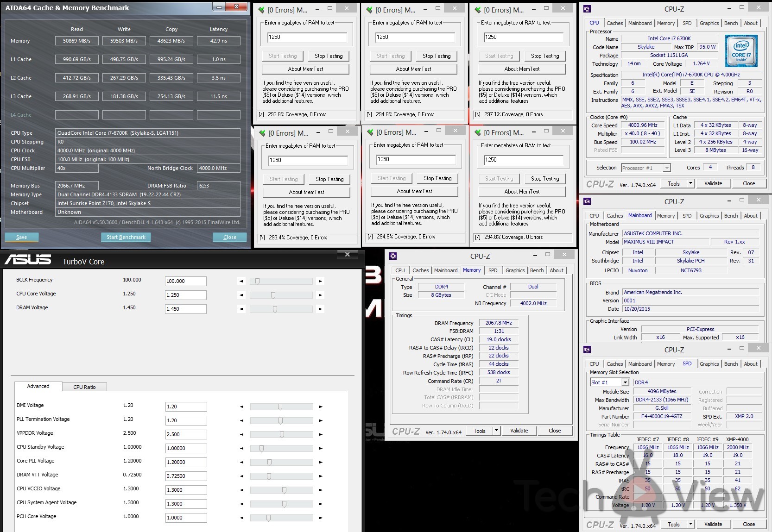Click CPU-Z app icon in Mainboard window title bar
The width and height of the screenshot is (772, 532).
click(x=587, y=201)
